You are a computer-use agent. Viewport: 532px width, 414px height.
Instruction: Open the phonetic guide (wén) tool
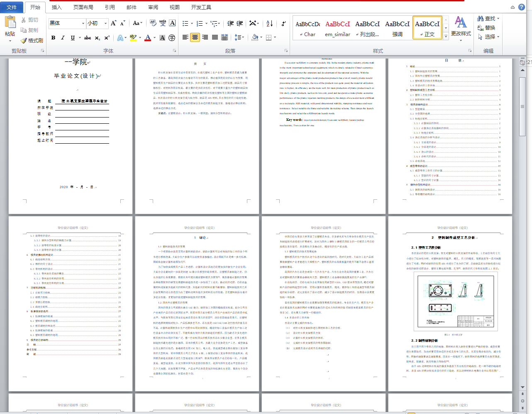[x=163, y=23]
